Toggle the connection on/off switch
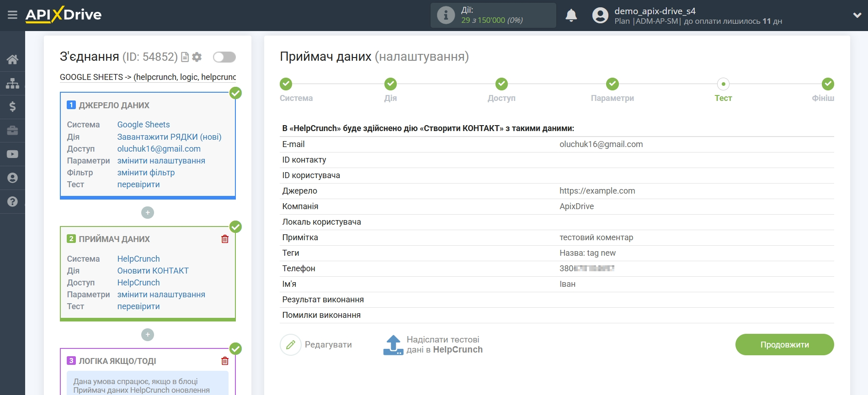 coord(224,57)
